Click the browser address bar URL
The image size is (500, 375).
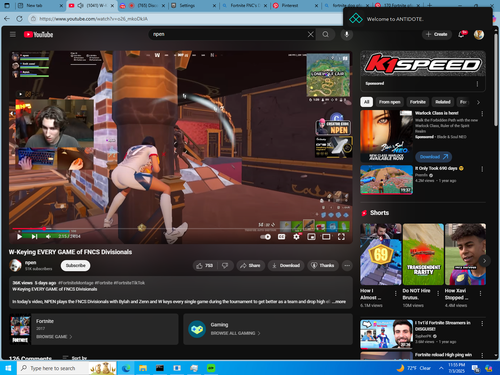tap(94, 19)
